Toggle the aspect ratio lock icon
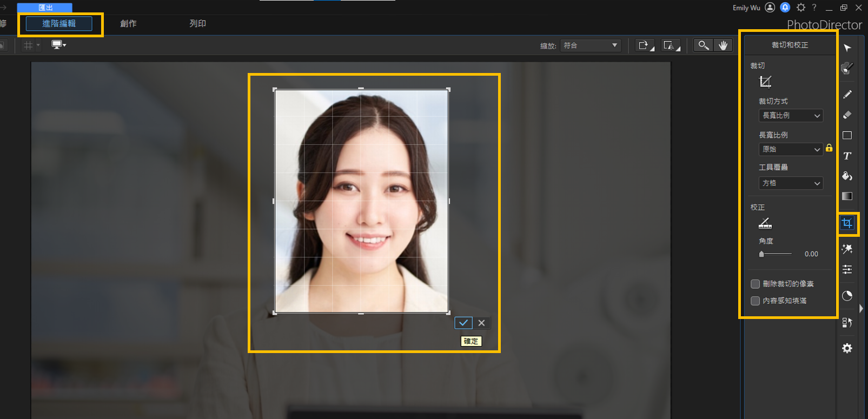Screen dimensions: 868x419 pos(829,148)
